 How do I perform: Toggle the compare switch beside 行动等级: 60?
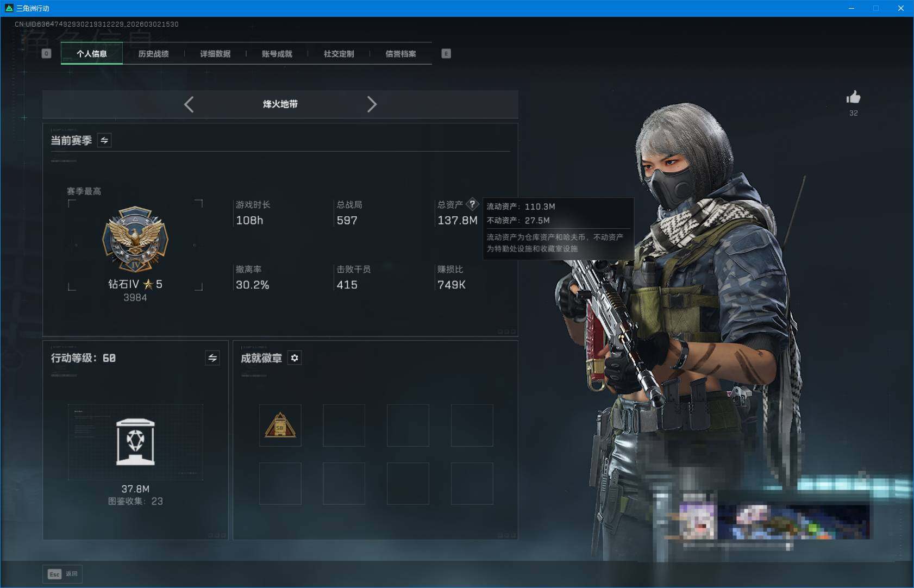tap(213, 358)
